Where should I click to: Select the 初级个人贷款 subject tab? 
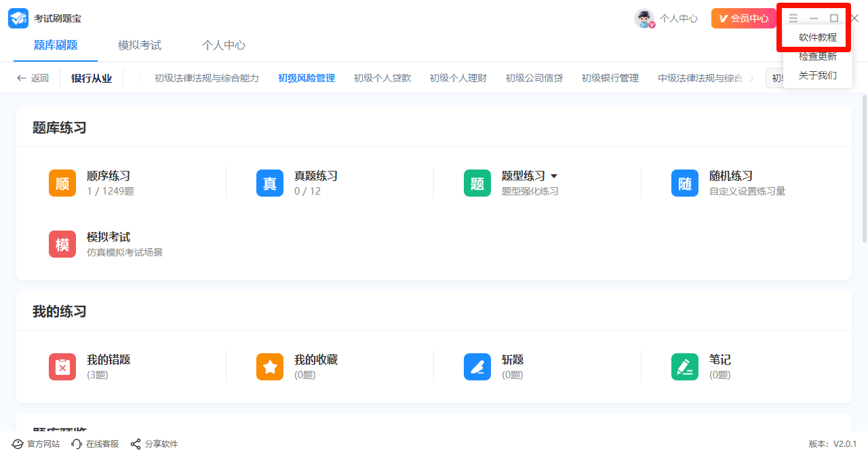(382, 78)
